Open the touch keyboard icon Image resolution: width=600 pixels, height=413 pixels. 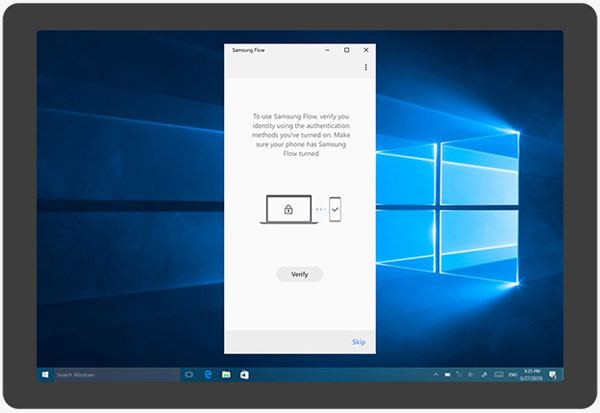498,374
